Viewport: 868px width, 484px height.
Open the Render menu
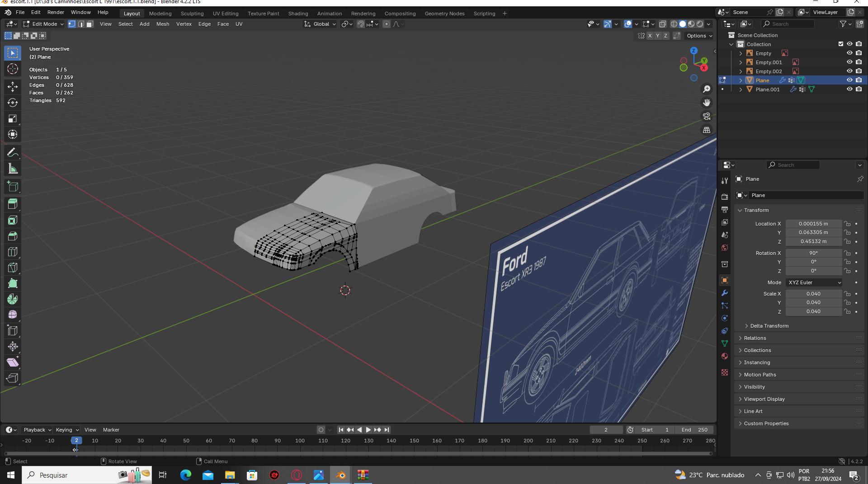pyautogui.click(x=56, y=12)
